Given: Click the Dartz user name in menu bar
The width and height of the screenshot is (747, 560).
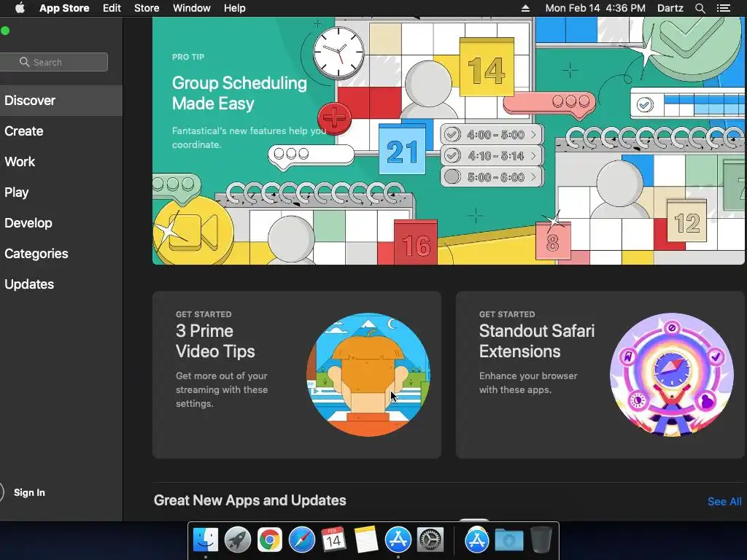Looking at the screenshot, I should pyautogui.click(x=670, y=8).
